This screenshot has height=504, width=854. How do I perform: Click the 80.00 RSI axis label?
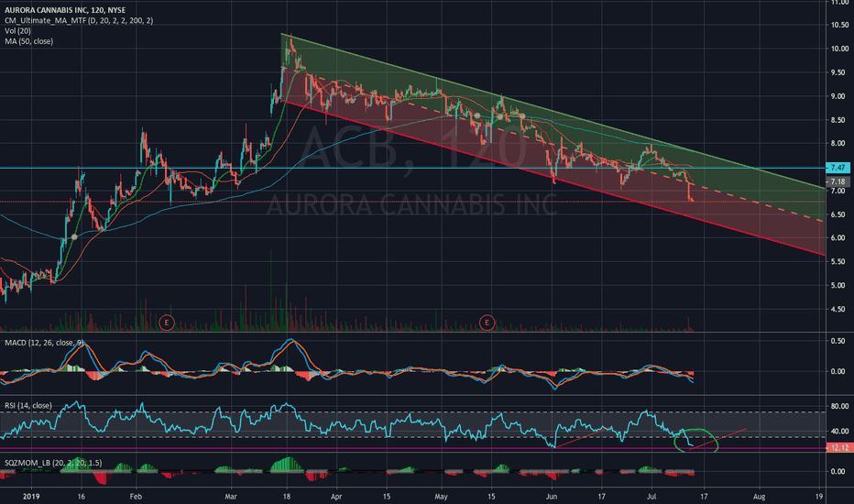pos(840,406)
